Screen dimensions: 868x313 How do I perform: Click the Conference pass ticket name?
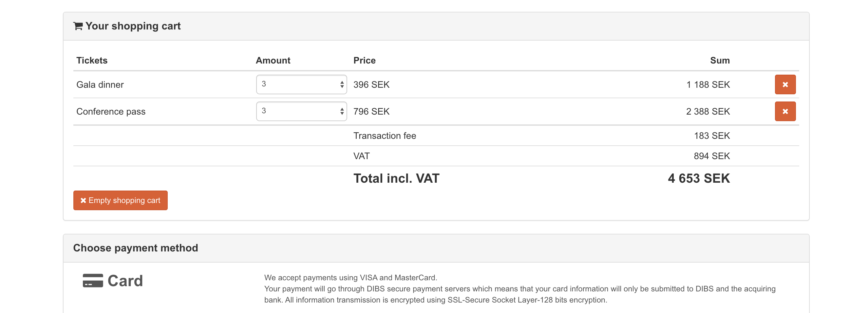(111, 112)
